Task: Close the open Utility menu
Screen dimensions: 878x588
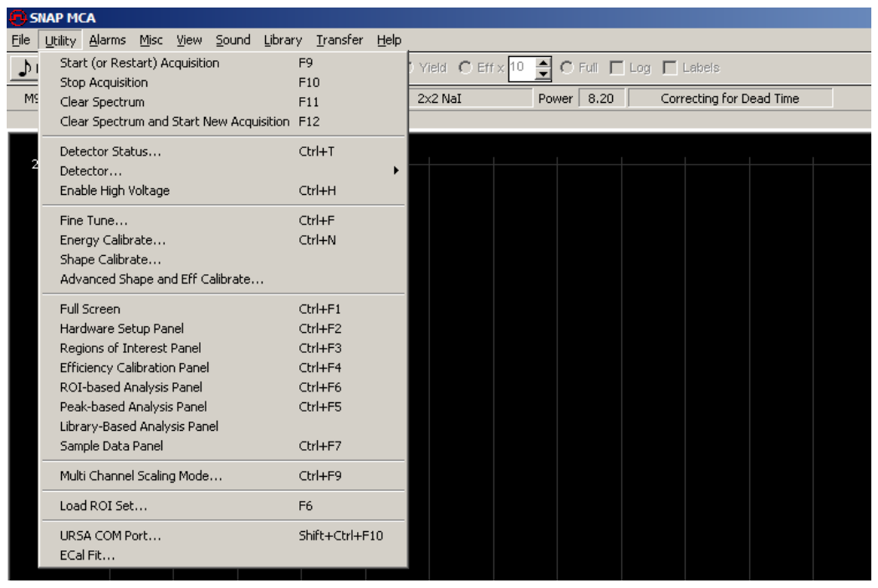Action: click(60, 40)
